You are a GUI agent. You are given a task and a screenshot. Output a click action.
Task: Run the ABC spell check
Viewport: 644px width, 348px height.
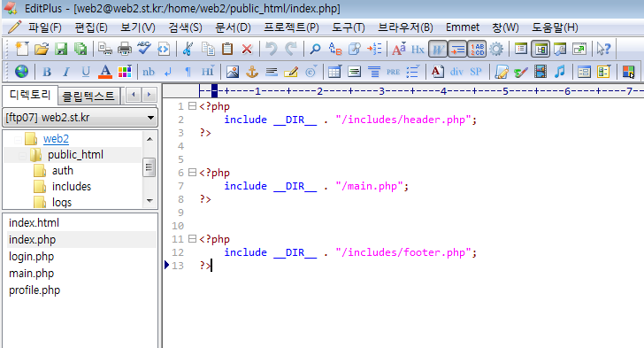[143, 49]
